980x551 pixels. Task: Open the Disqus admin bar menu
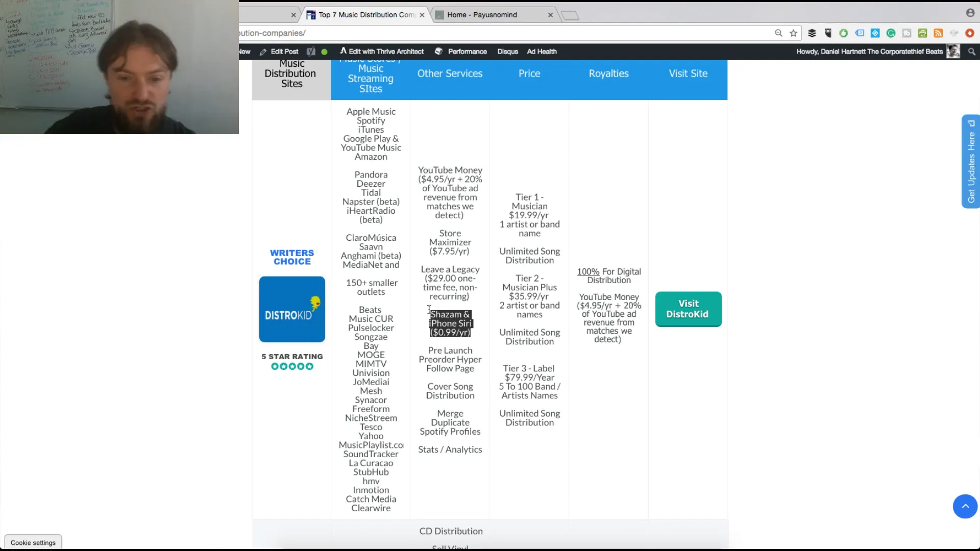[507, 52]
